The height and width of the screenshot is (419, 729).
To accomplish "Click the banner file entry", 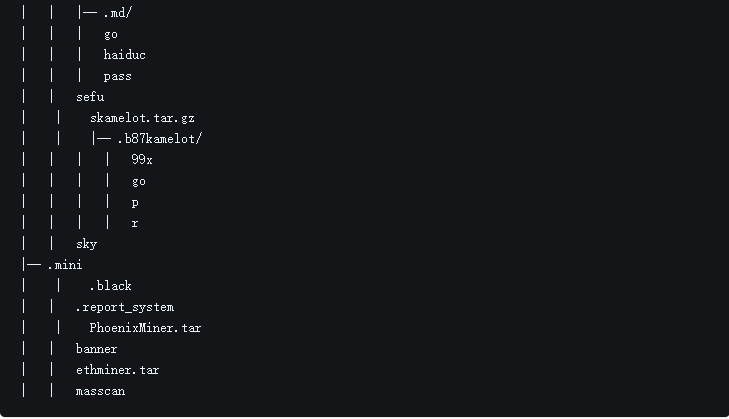I will (96, 349).
